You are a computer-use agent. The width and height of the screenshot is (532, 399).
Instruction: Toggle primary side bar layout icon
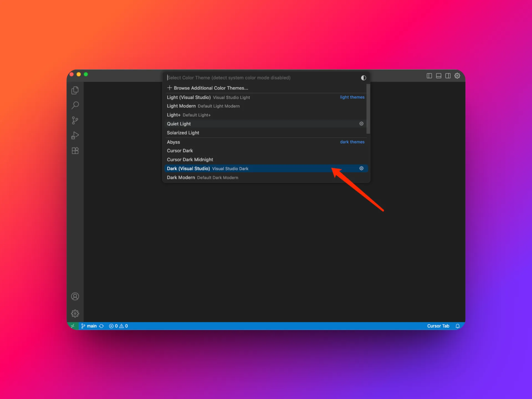[429, 76]
